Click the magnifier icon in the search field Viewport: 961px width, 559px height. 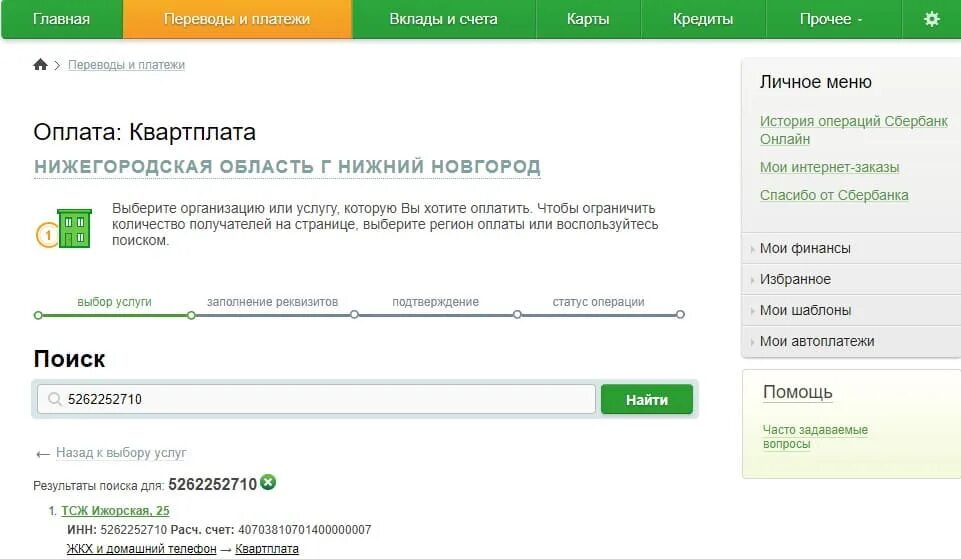(55, 399)
